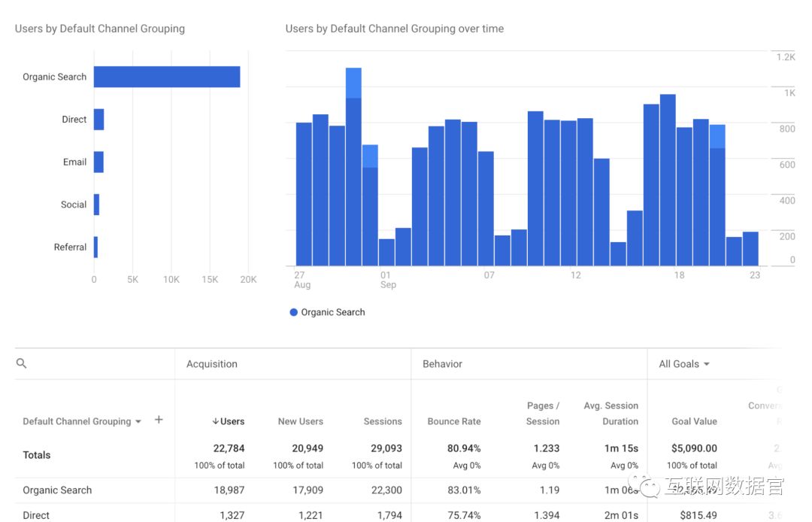Image resolution: width=812 pixels, height=522 pixels.
Task: Select the Behavior column group header
Action: (442, 364)
